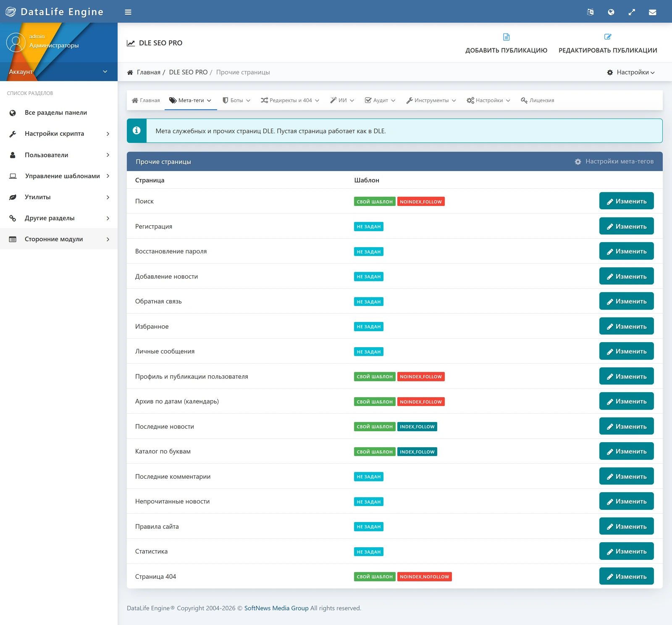Open the Аудит tab menu
Image resolution: width=672 pixels, height=625 pixels.
[x=380, y=100]
